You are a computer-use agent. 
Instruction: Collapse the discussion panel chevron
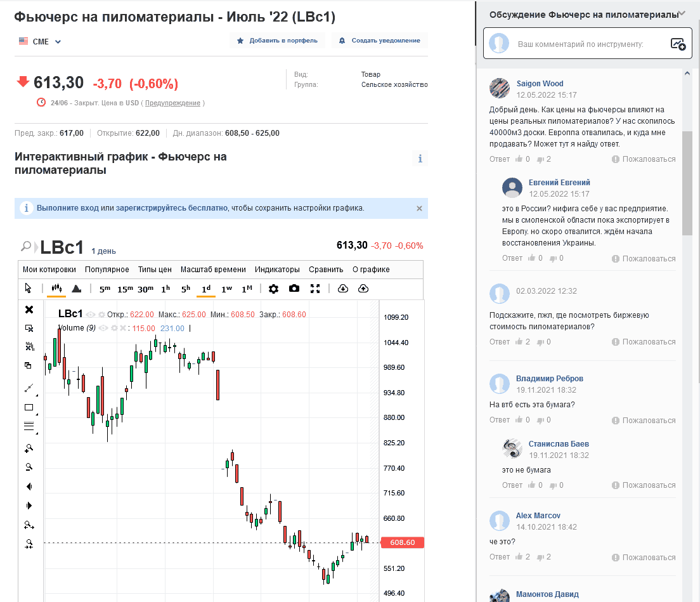click(682, 13)
